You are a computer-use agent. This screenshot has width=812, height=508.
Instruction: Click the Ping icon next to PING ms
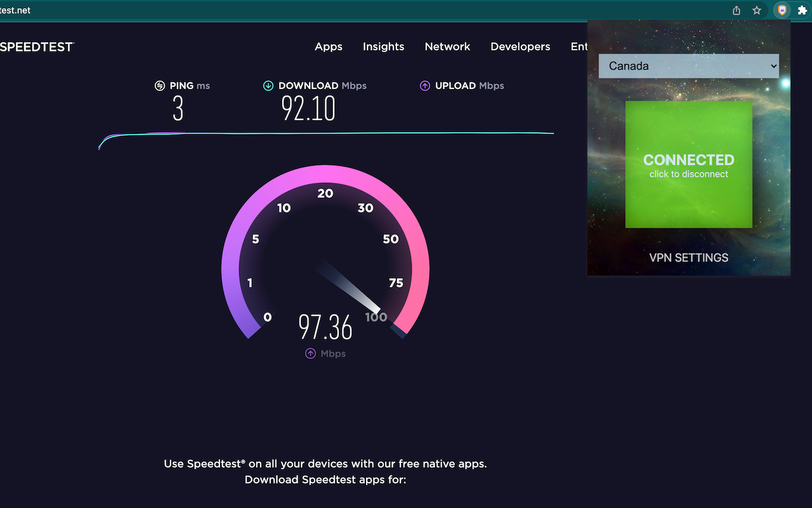[160, 86]
